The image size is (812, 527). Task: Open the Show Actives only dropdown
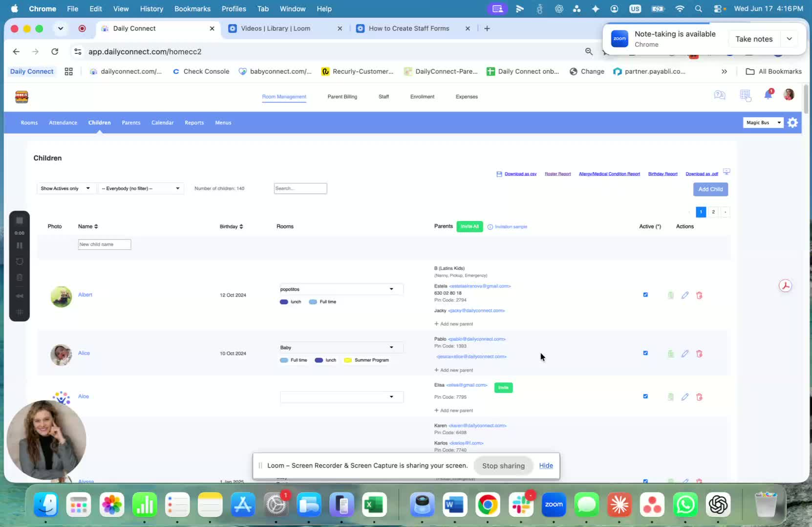click(x=65, y=188)
